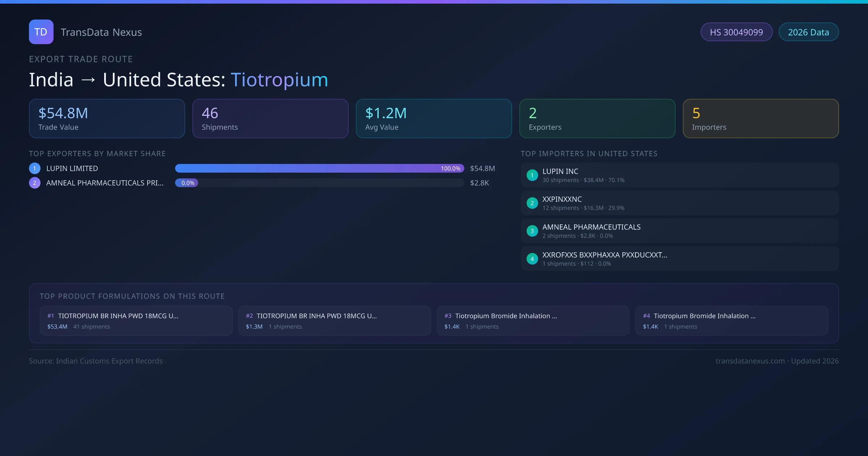Select LUPIN INC importer row
Viewport: 868px width, 456px height.
coord(680,175)
